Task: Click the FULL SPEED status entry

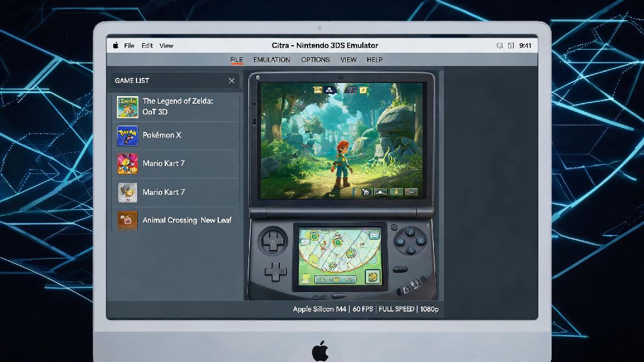Action: pyautogui.click(x=396, y=309)
